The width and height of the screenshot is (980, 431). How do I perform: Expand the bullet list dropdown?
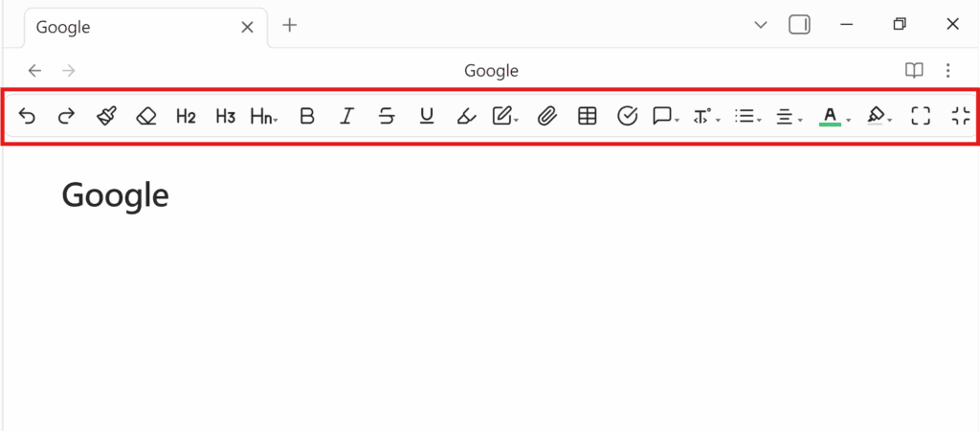(747, 117)
